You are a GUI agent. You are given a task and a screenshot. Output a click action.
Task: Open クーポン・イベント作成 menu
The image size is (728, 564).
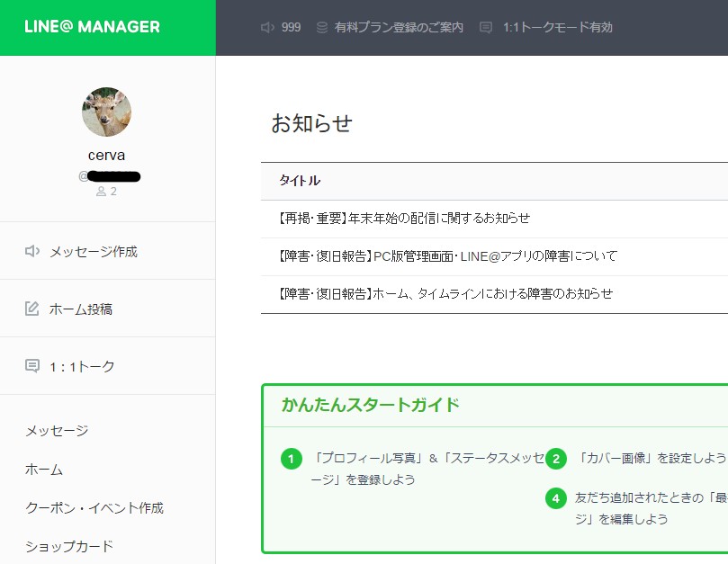point(94,508)
